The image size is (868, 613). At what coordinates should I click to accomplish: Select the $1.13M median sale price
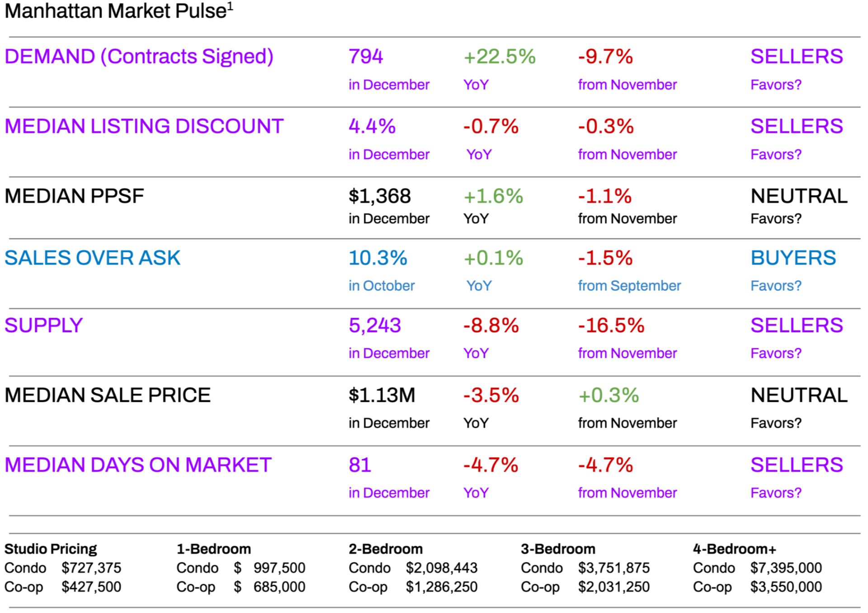pyautogui.click(x=382, y=395)
